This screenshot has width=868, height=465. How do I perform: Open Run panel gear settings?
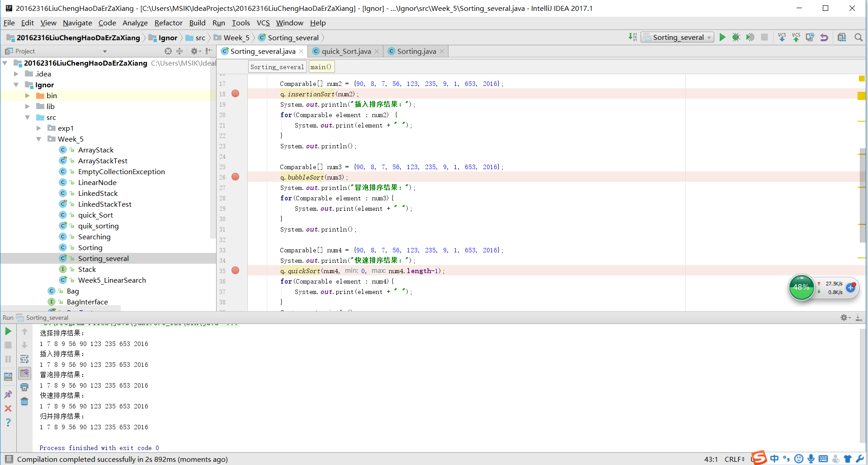point(845,318)
